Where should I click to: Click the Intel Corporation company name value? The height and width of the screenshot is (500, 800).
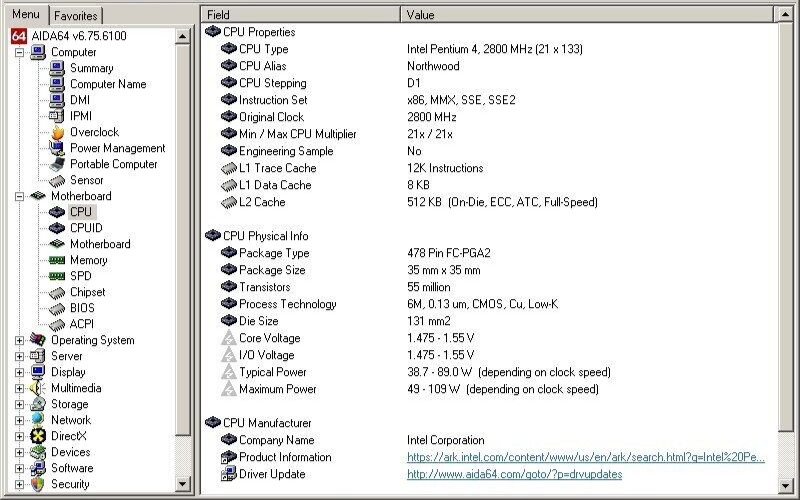445,440
